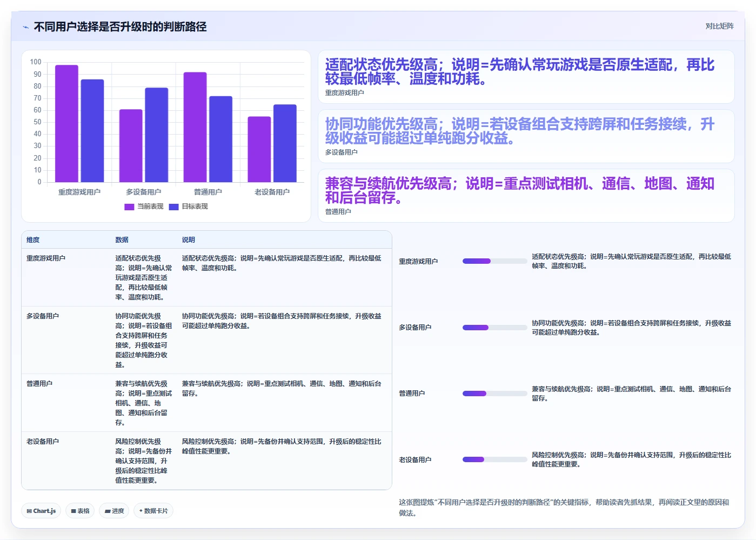
Task: Click the progress bar for 老设备用户
Action: click(x=494, y=459)
